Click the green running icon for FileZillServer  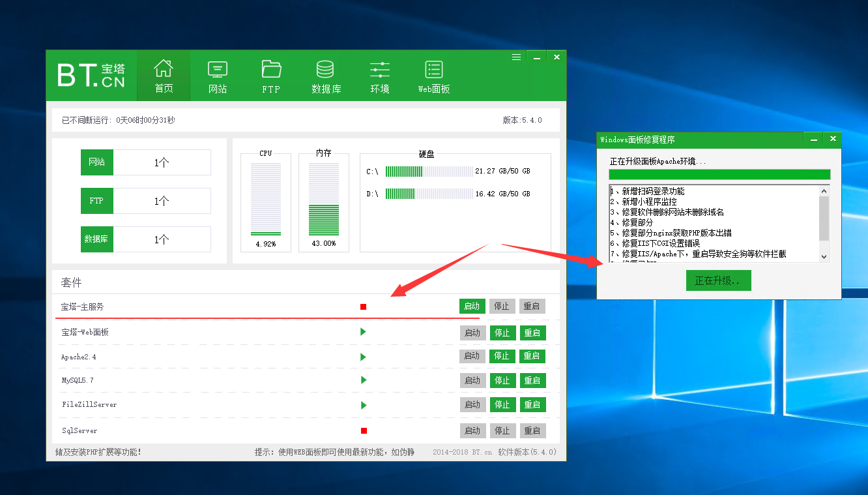363,405
